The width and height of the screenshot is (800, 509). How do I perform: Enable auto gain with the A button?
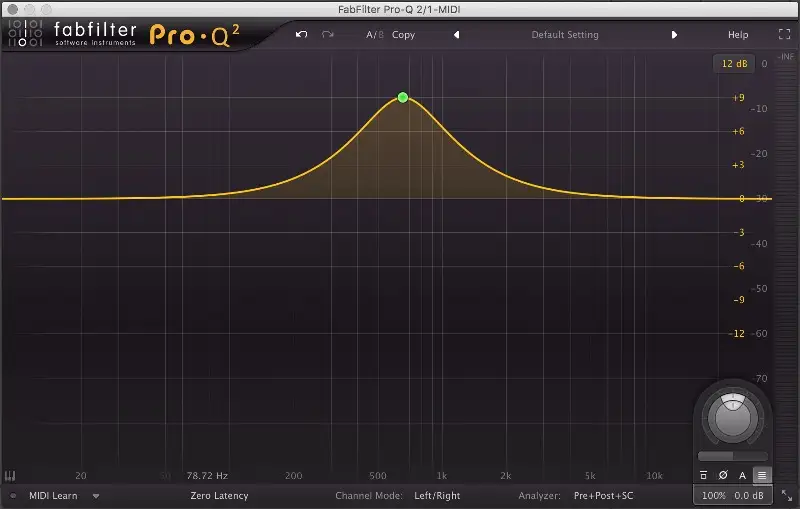[742, 475]
